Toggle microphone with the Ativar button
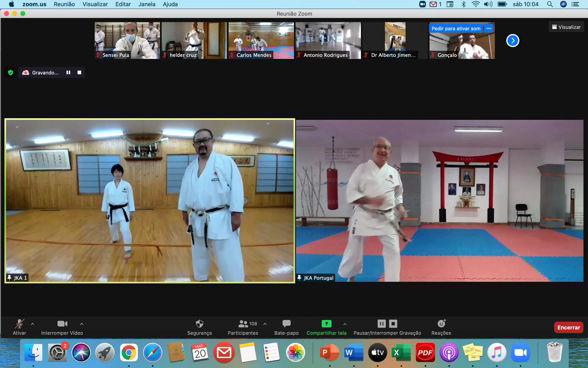 click(19, 327)
